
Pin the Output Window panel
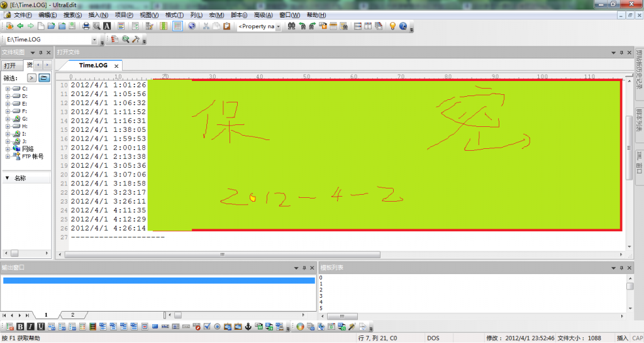click(304, 268)
